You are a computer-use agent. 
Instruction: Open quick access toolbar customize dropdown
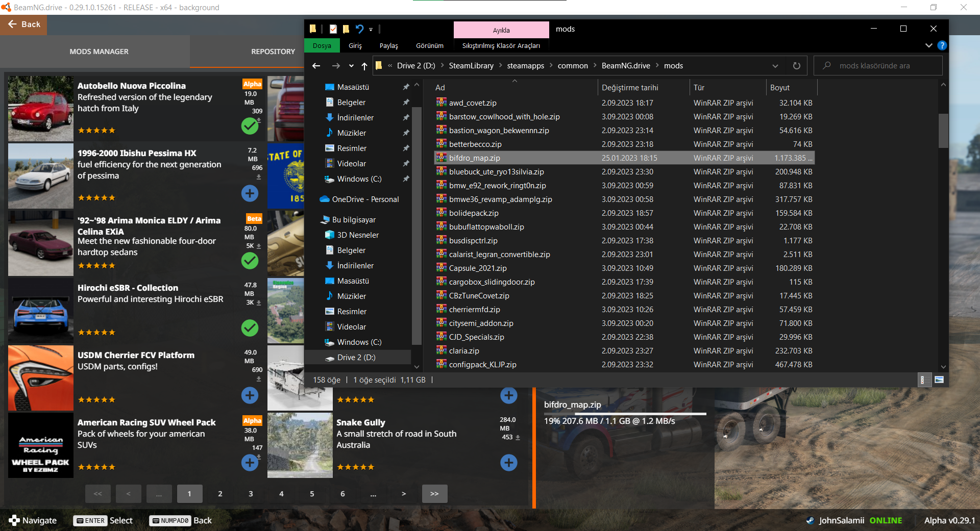371,30
